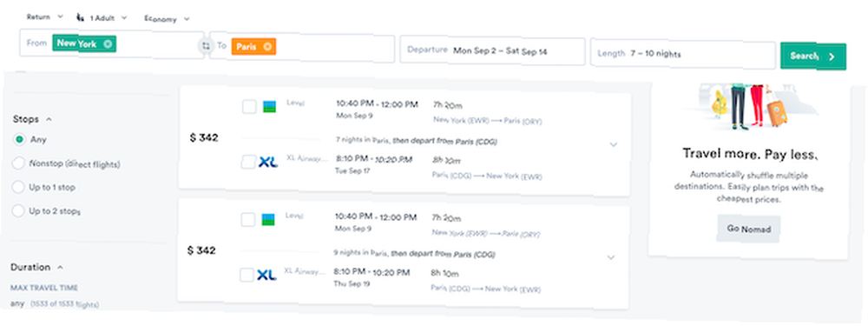Click the Level airline logo in first result
The image size is (868, 326).
pos(268,106)
